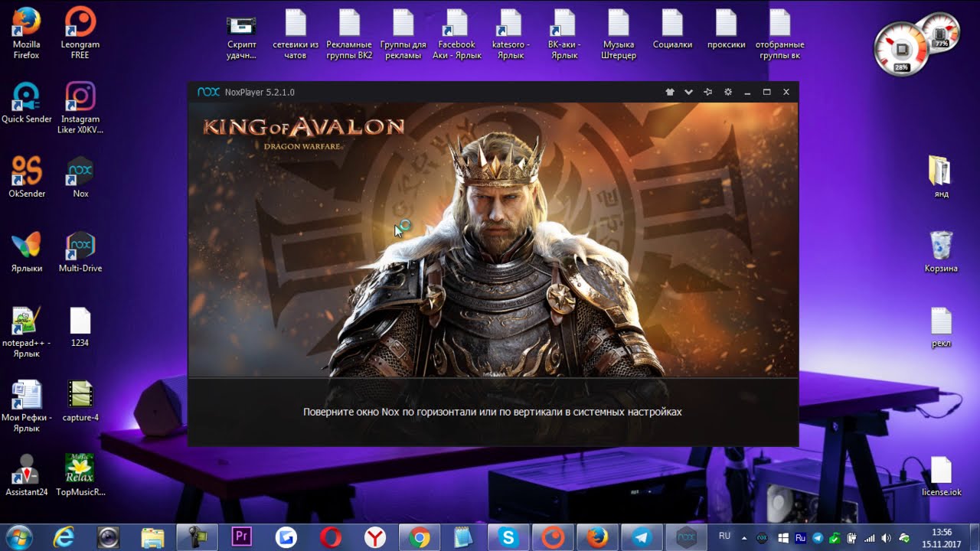Select the capture-4 video file

tap(80, 401)
